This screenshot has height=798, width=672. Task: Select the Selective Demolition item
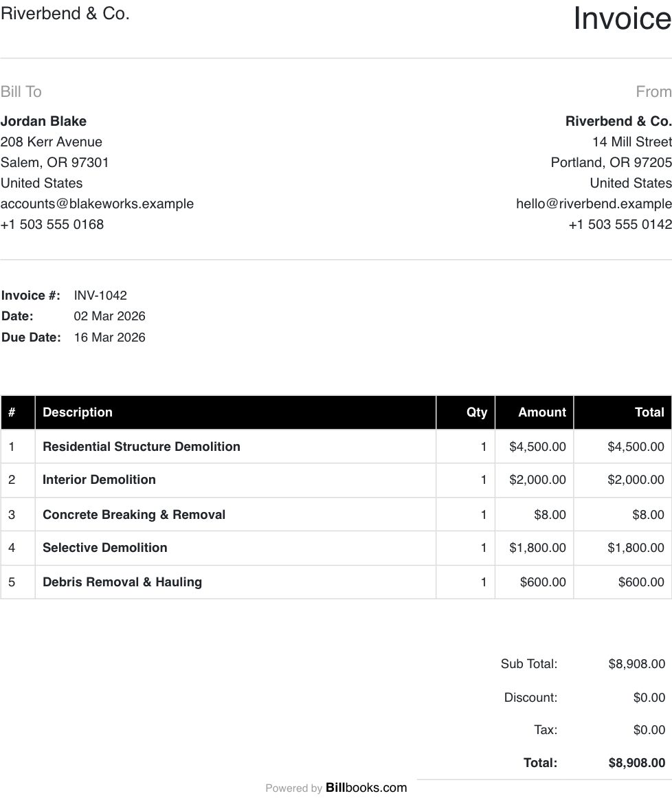click(105, 548)
